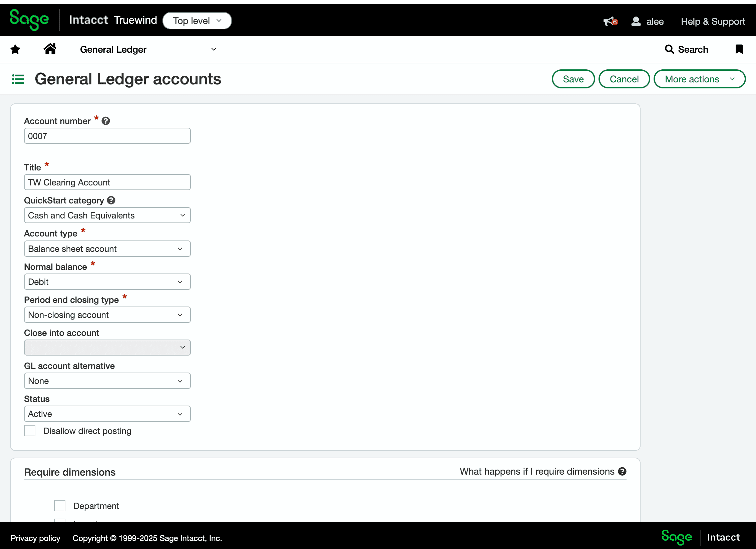
Task: Open help for Account number field
Action: (105, 121)
